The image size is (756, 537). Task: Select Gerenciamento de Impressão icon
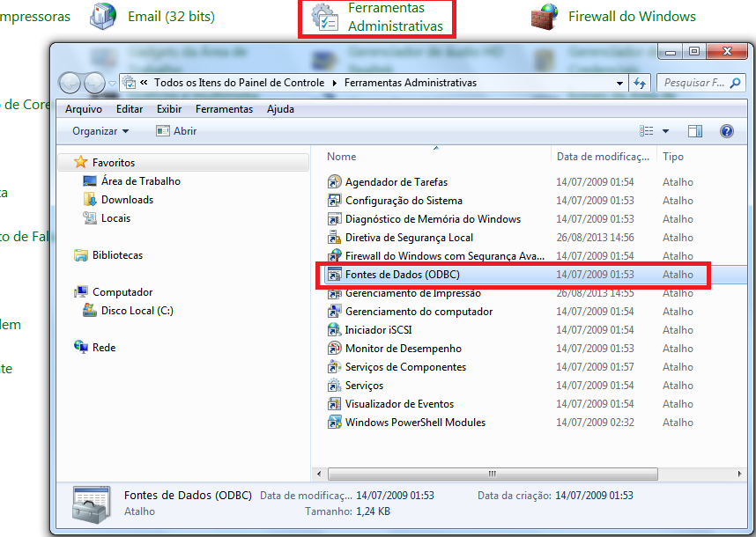[334, 293]
